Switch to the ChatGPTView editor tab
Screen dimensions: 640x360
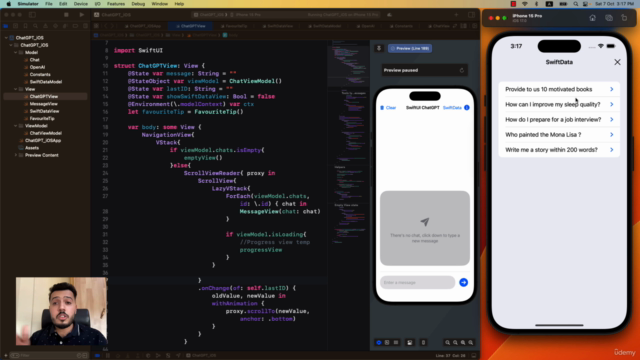coord(193,26)
